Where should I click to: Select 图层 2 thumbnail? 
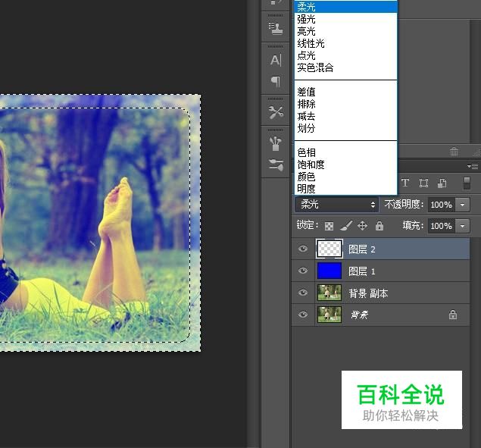click(x=330, y=249)
